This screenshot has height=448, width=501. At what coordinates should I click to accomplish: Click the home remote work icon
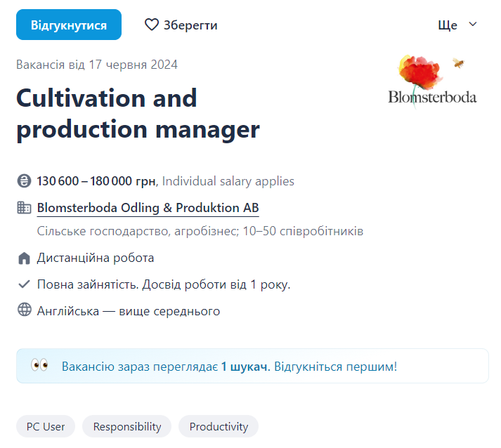25,258
